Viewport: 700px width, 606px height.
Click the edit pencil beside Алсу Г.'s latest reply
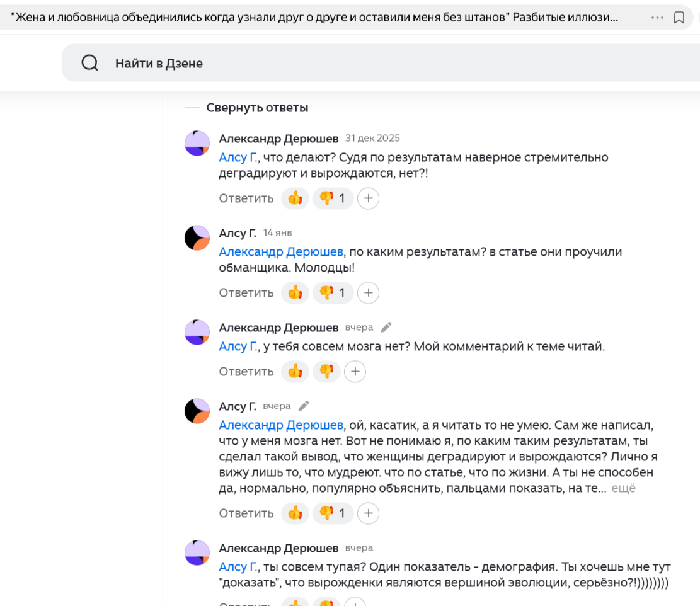click(303, 406)
